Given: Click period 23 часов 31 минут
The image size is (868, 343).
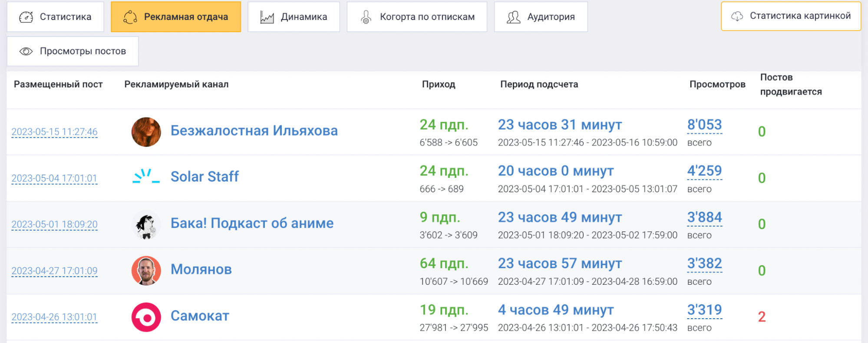Looking at the screenshot, I should [560, 125].
